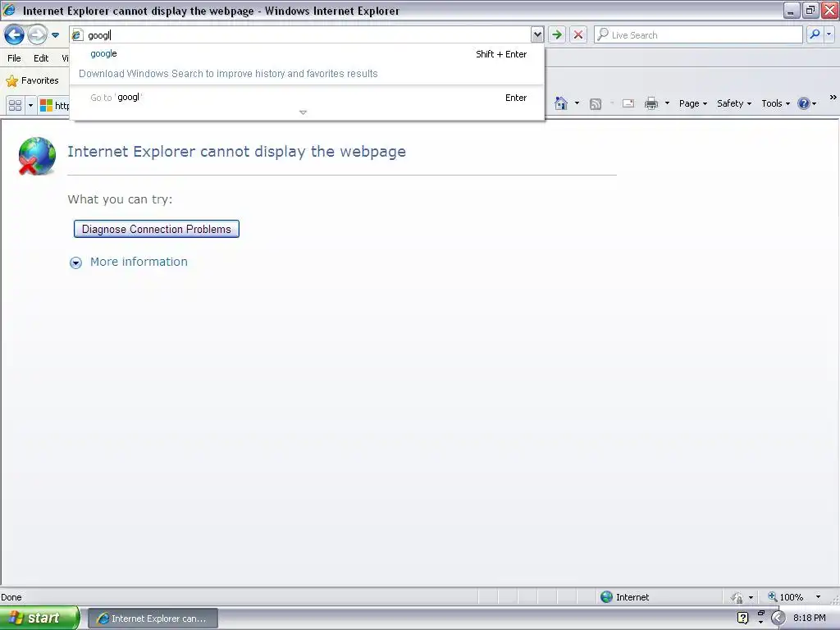Choose the Go to 'googl' entry
This screenshot has width=840, height=630.
click(x=308, y=98)
